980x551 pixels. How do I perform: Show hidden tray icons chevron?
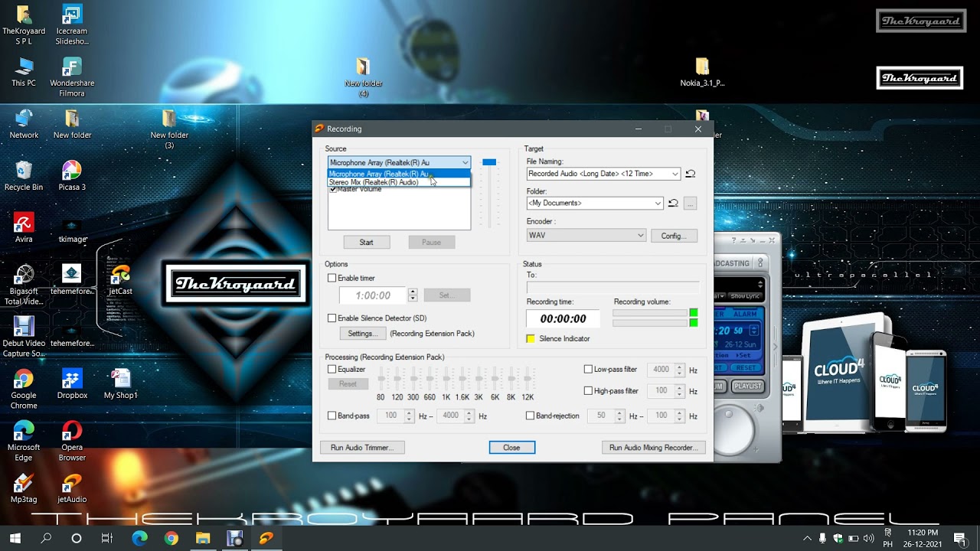pyautogui.click(x=806, y=538)
